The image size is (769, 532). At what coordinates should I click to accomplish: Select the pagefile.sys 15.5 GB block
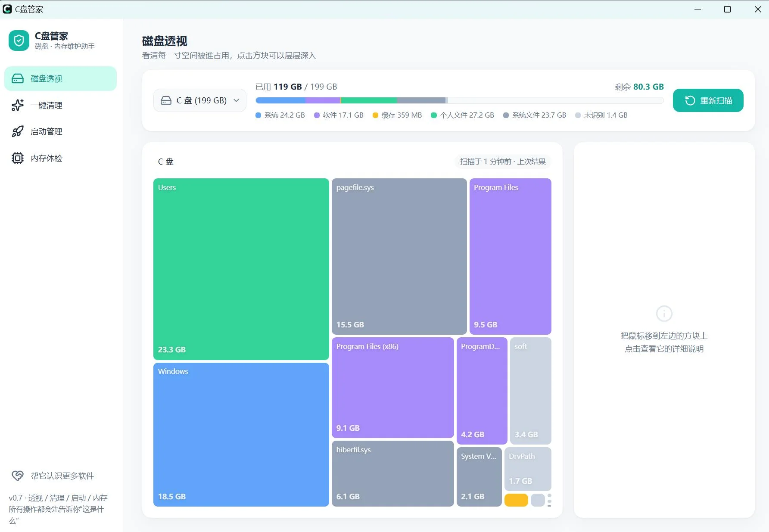(399, 256)
